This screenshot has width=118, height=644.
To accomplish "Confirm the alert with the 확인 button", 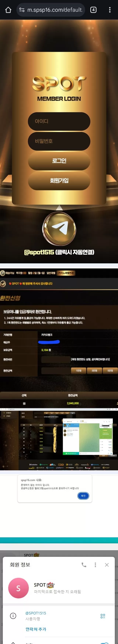I will click(x=83, y=496).
